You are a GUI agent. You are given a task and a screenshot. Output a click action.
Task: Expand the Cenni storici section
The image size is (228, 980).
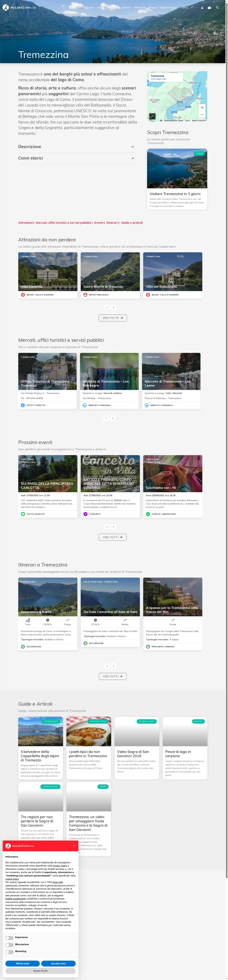(x=77, y=158)
